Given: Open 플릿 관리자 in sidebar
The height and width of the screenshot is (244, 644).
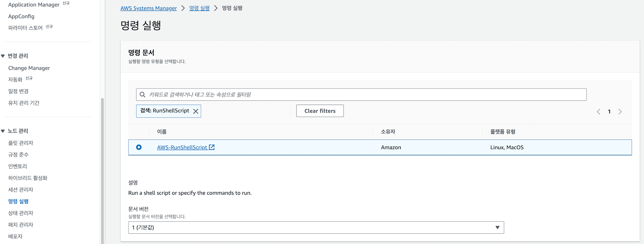Looking at the screenshot, I should click(21, 143).
